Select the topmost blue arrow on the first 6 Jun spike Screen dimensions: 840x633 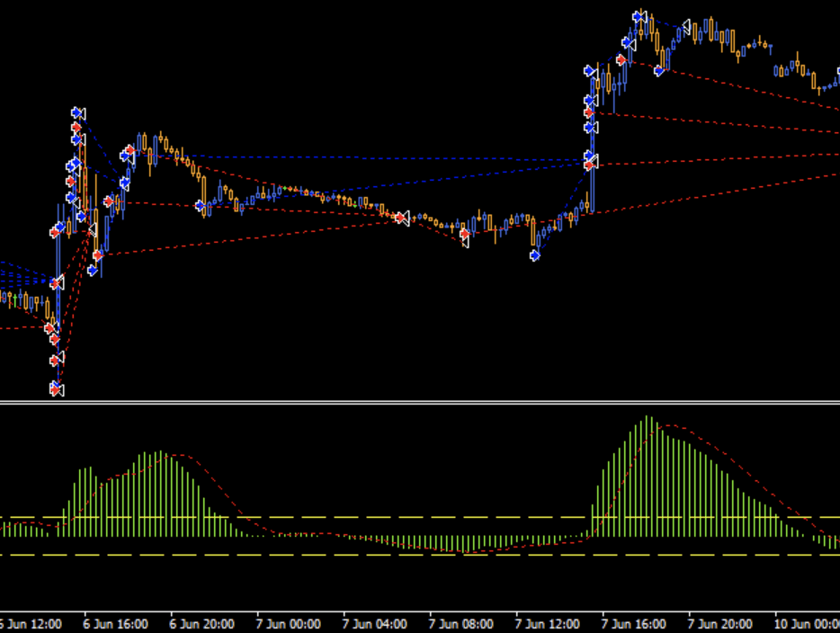(78, 113)
